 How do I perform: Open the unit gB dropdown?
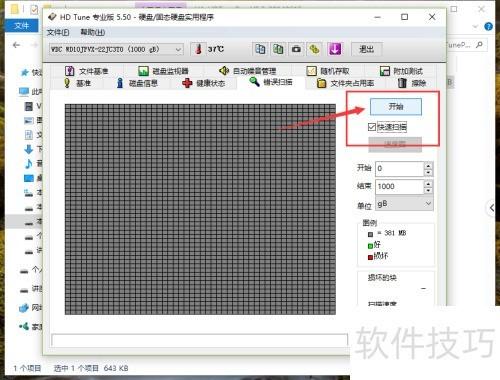coord(404,204)
